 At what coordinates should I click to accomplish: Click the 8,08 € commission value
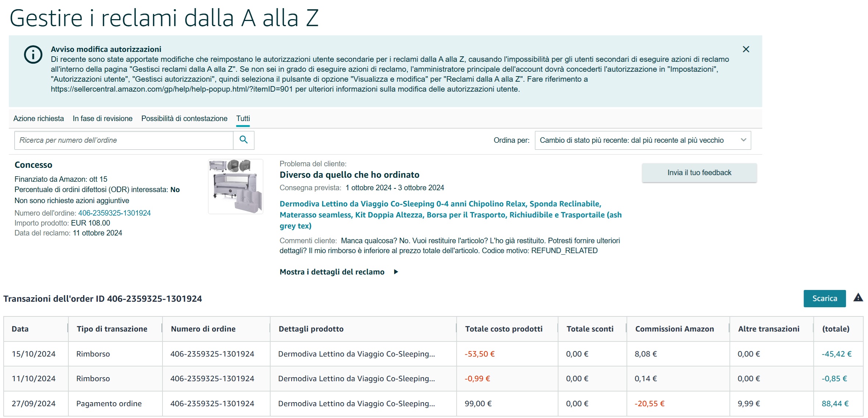646,354
